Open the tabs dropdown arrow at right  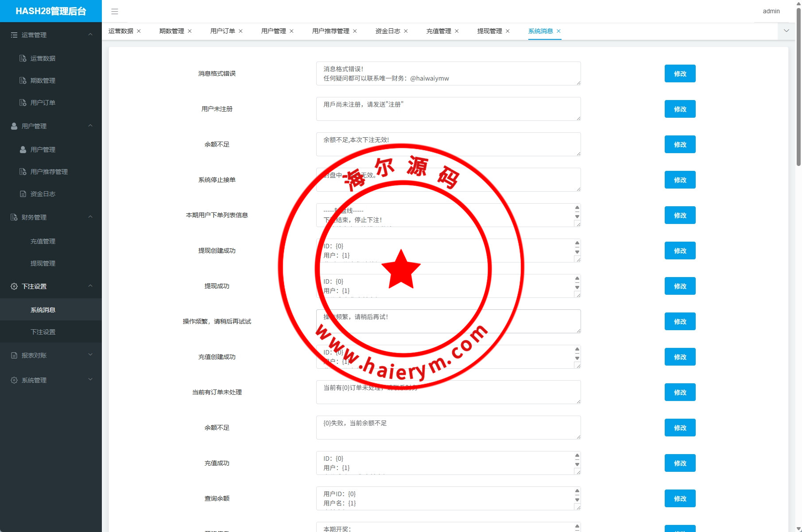(x=787, y=31)
